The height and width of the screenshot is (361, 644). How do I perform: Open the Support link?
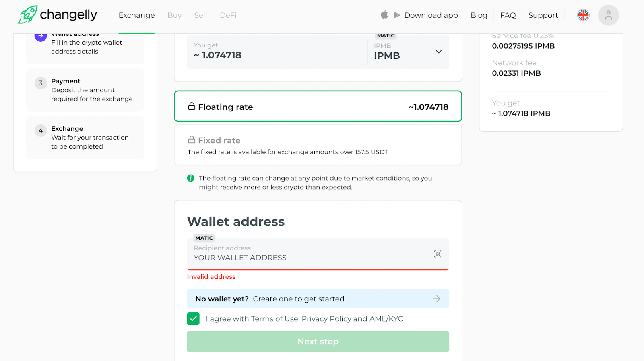(x=543, y=15)
